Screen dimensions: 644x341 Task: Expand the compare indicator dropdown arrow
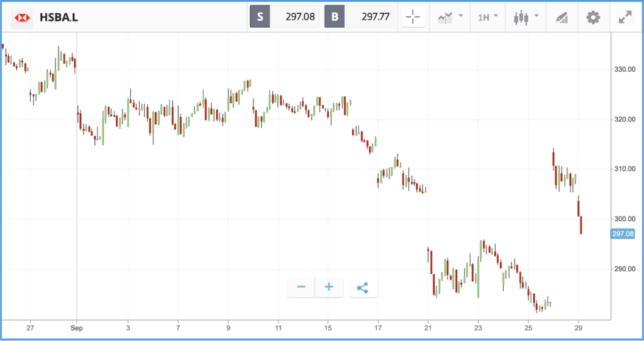pos(460,16)
